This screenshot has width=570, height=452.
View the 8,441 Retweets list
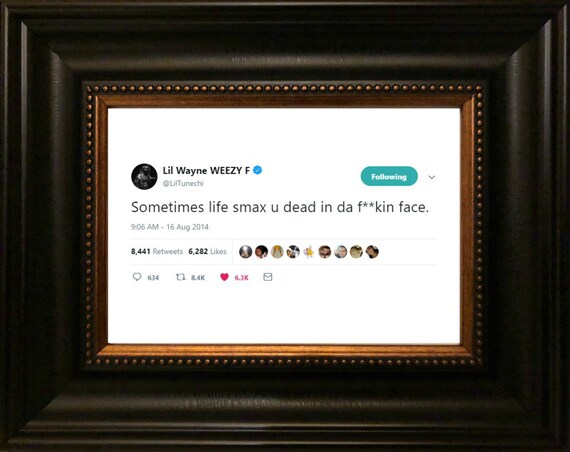click(157, 251)
